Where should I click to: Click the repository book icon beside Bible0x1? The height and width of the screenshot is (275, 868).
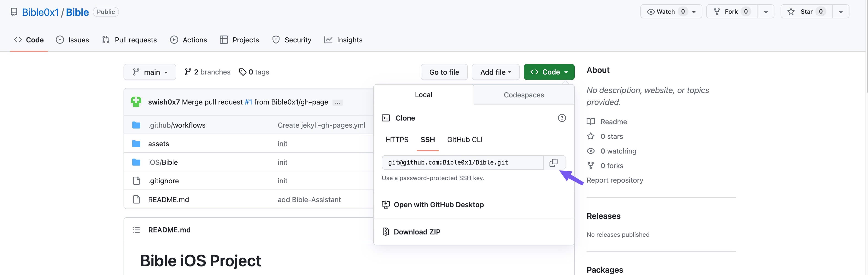click(x=14, y=12)
